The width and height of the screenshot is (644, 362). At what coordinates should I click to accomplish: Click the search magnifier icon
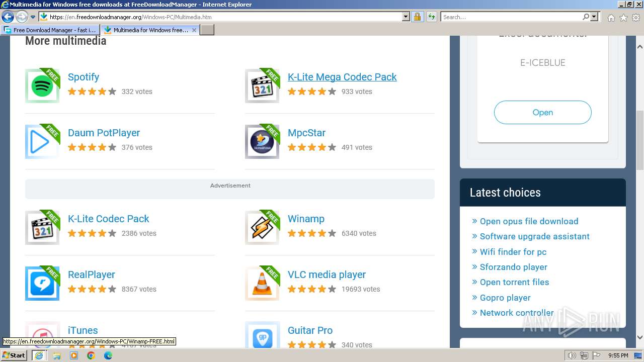[586, 17]
